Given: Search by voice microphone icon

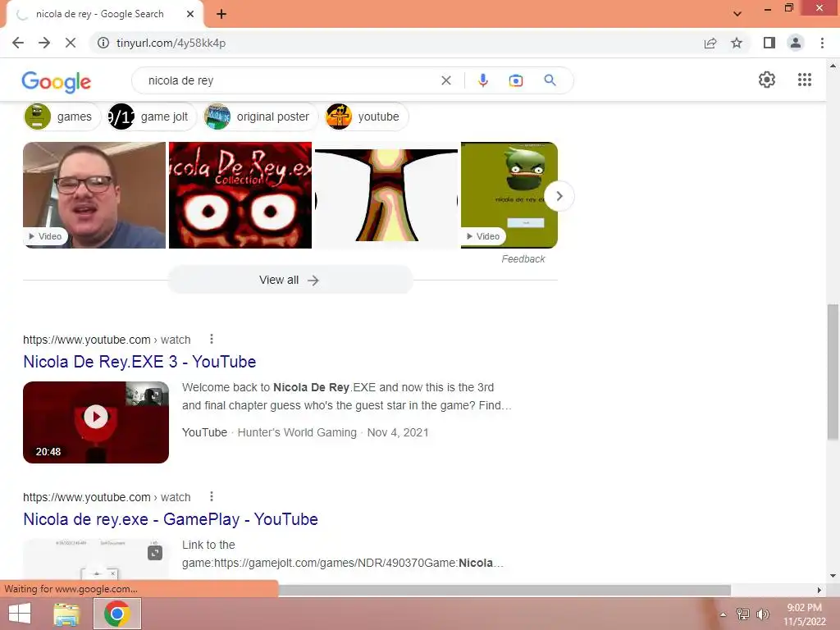Looking at the screenshot, I should pos(482,80).
